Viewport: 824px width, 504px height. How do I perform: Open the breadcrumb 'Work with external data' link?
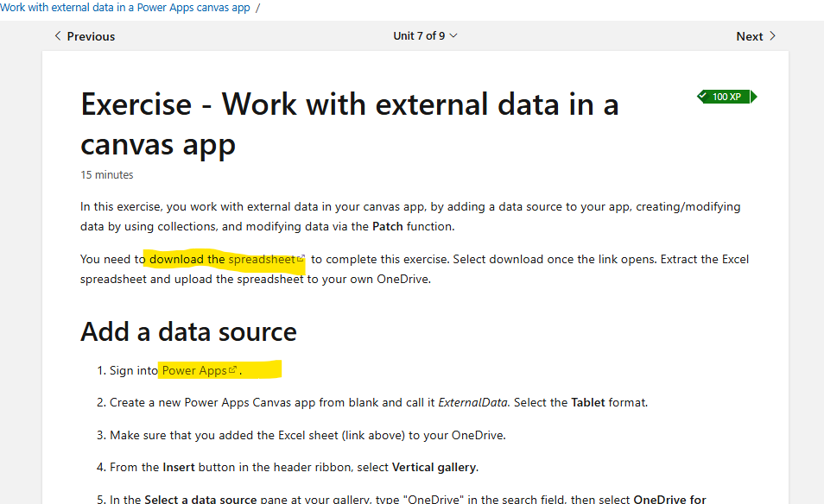tap(124, 7)
